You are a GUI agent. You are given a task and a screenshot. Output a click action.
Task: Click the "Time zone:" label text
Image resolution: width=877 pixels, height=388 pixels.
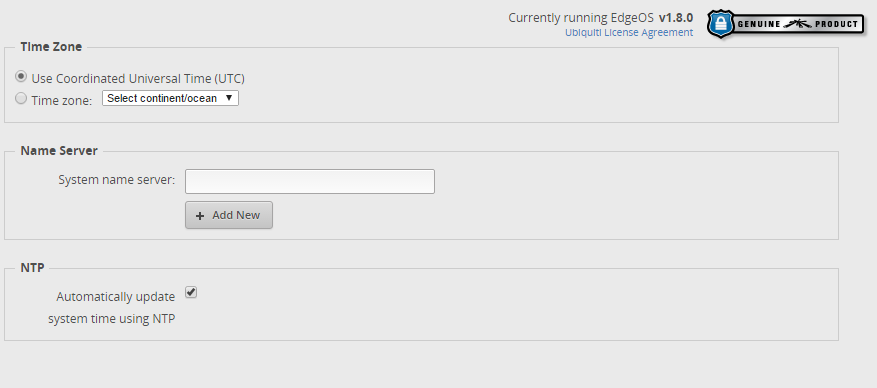(62, 101)
